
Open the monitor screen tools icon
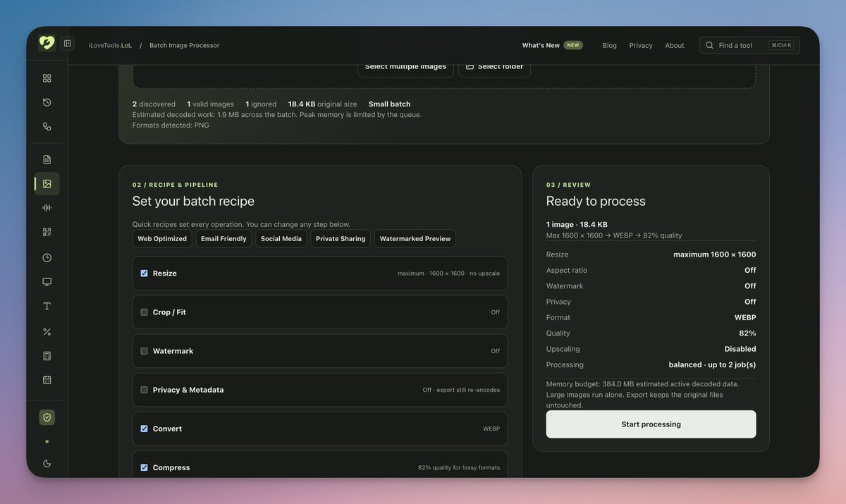click(47, 282)
